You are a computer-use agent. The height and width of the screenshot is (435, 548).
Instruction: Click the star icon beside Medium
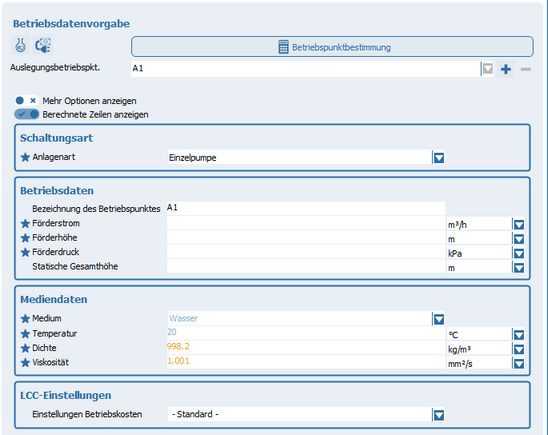[x=25, y=318]
